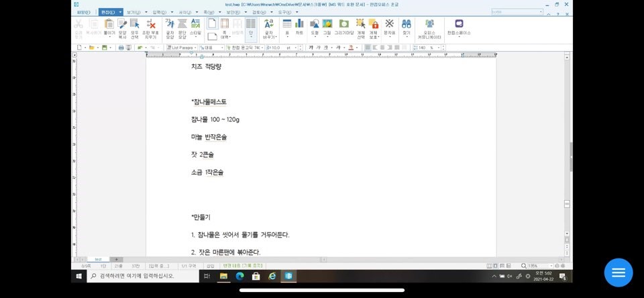
Task: Open the 서식(J) menu
Action: click(185, 12)
